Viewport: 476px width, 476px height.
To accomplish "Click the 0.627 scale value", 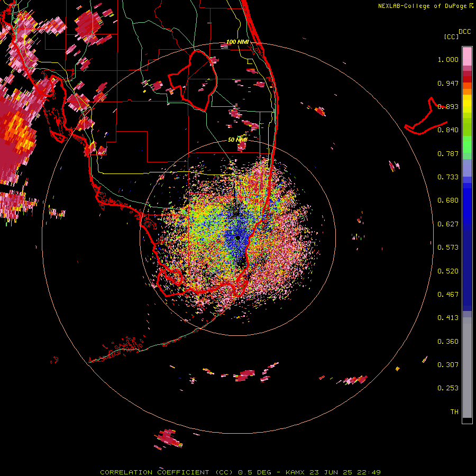I will pyautogui.click(x=448, y=224).
